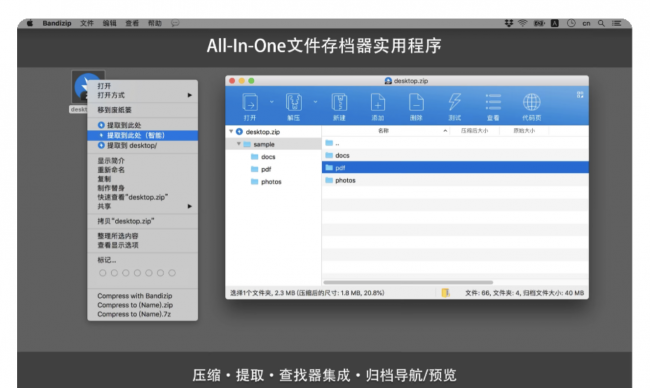Viewport: 650px width, 388px height.
Task: Click the 解压 extract toolbar icon
Action: pyautogui.click(x=293, y=102)
